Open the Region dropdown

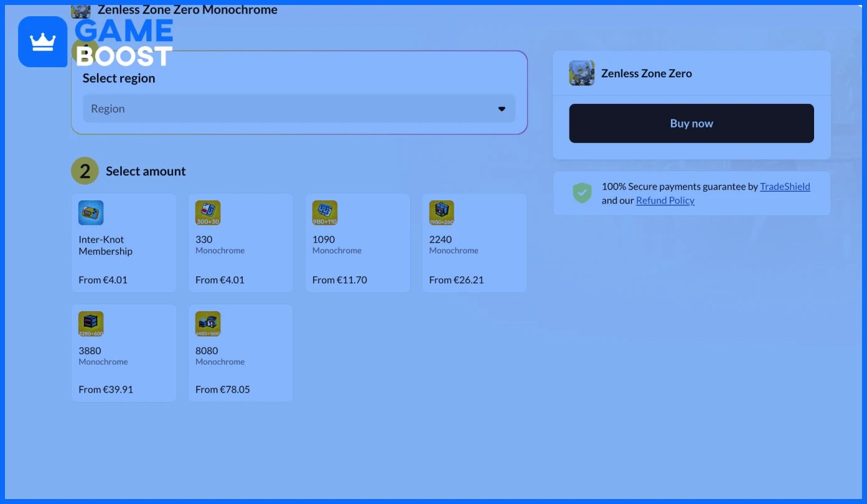[299, 109]
